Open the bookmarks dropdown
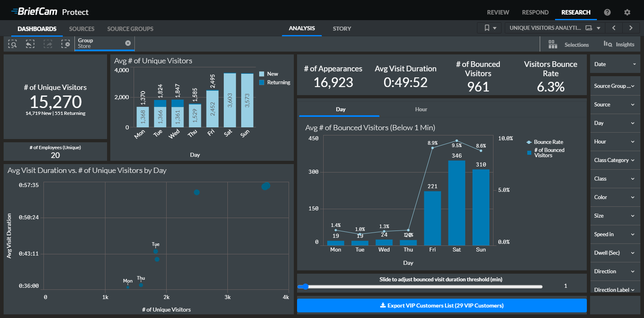This screenshot has width=644, height=318. tap(490, 28)
